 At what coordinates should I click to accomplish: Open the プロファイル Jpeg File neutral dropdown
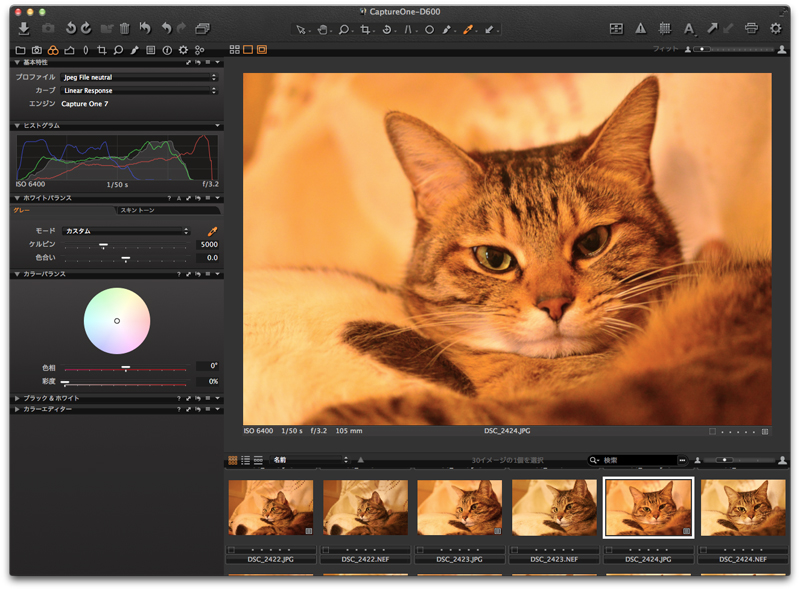point(139,77)
